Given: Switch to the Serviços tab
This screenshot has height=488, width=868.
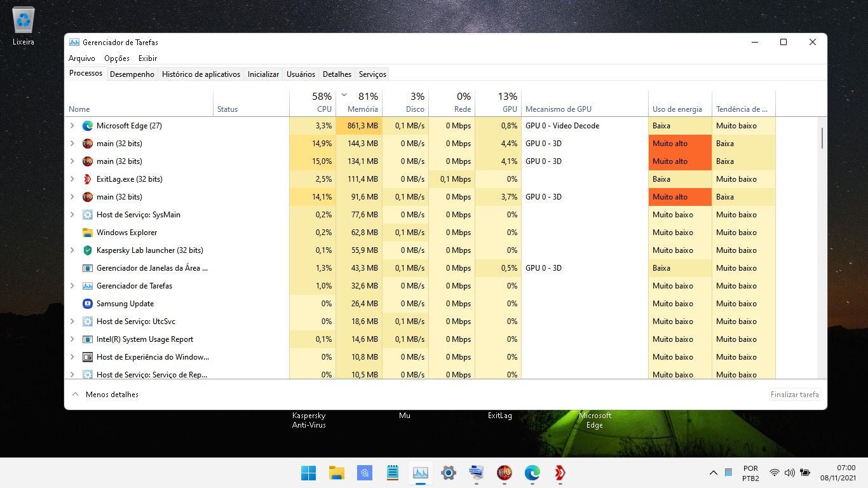Looking at the screenshot, I should point(372,74).
